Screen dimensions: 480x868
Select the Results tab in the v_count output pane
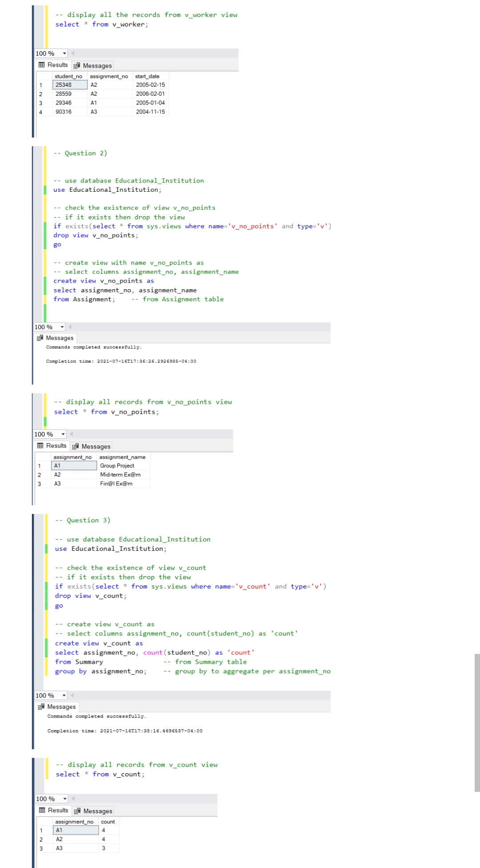click(x=54, y=810)
